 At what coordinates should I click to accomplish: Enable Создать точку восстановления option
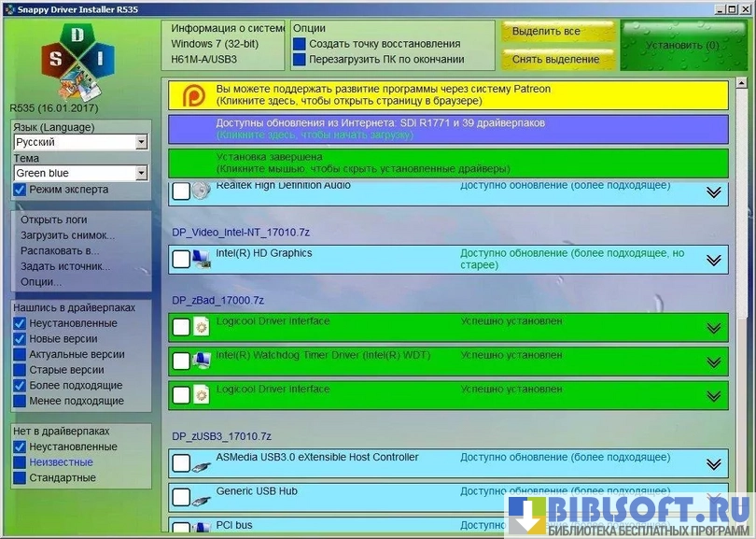[x=300, y=44]
